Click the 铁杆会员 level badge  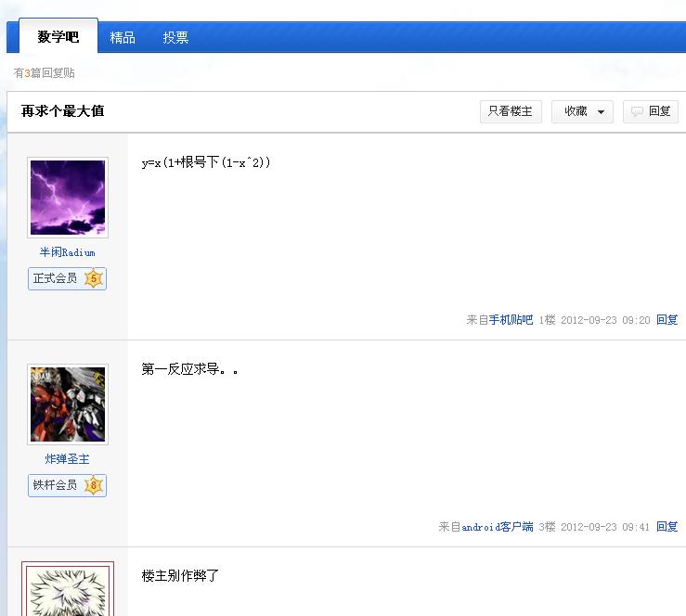[x=68, y=485]
